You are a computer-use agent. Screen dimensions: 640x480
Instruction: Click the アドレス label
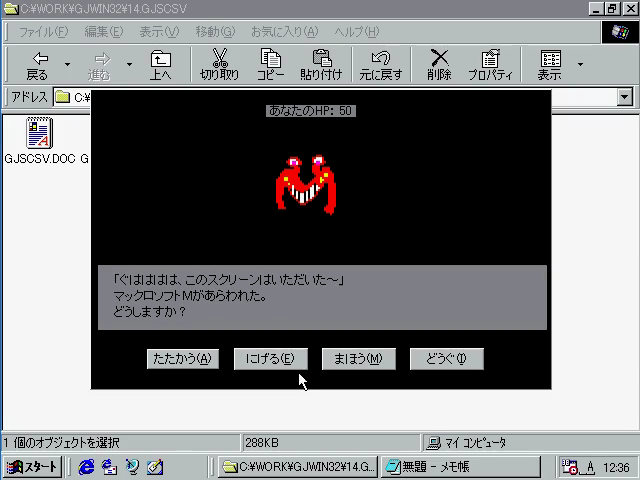tap(29, 97)
